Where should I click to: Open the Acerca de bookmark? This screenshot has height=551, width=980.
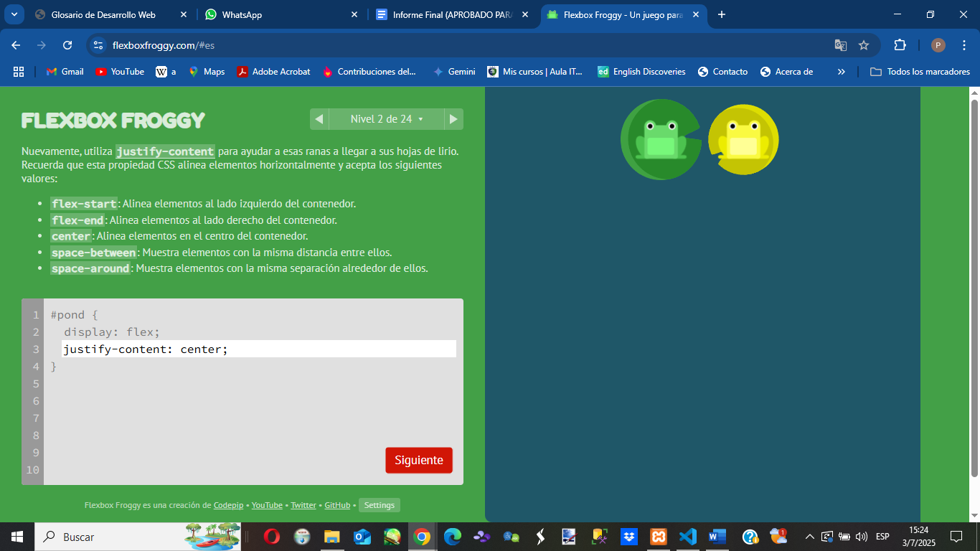(x=787, y=72)
